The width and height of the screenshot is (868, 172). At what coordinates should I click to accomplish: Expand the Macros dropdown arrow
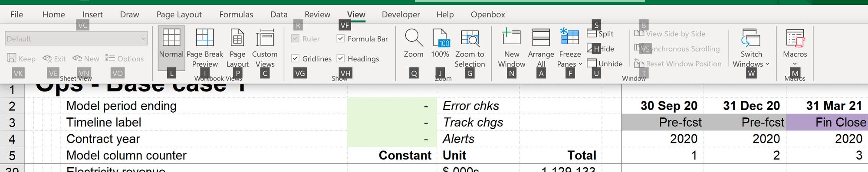(x=795, y=64)
